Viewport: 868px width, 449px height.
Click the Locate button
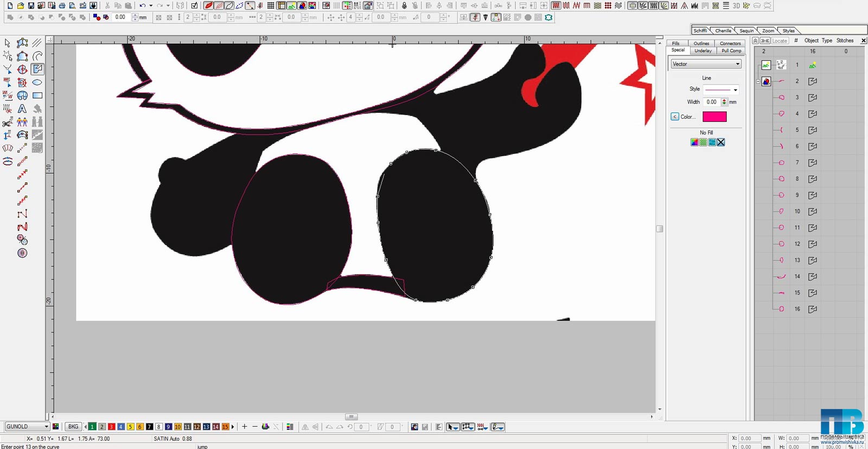780,41
